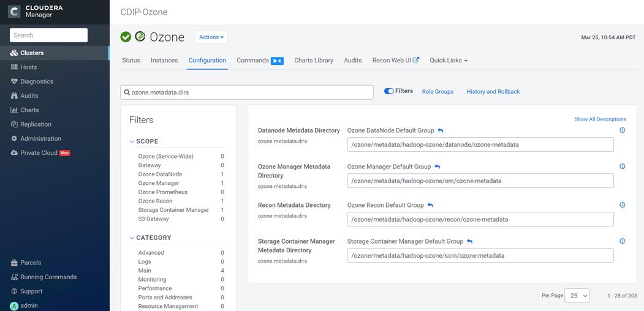This screenshot has height=311, width=644.
Task: Click the Replication icon in sidebar
Action: (x=14, y=124)
